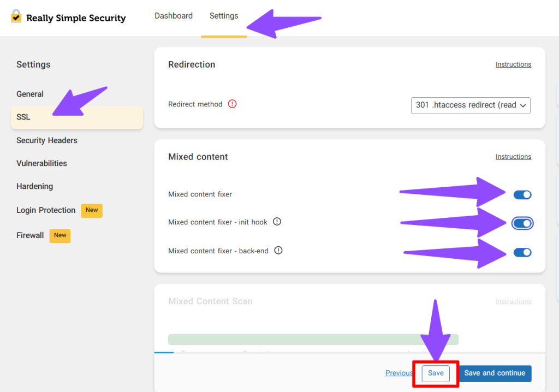Click the Mixed Content Scan progress bar
Screen dimensions: 559x392
point(313,340)
